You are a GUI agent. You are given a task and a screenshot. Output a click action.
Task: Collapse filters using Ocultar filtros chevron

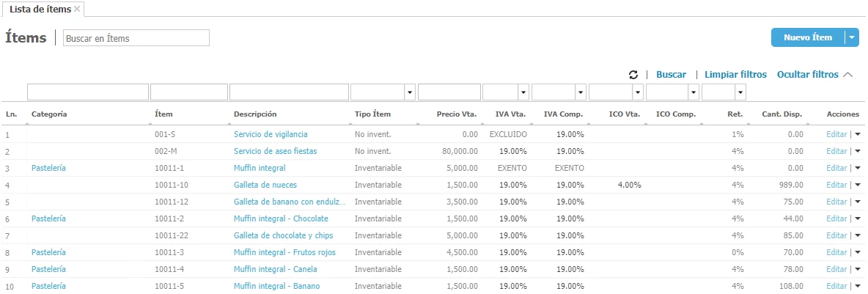coord(848,75)
